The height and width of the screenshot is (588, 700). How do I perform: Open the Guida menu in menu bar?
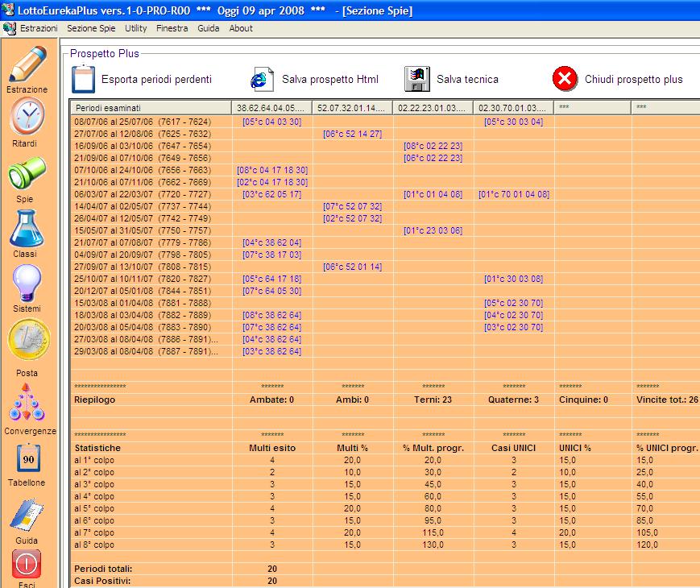pyautogui.click(x=209, y=28)
